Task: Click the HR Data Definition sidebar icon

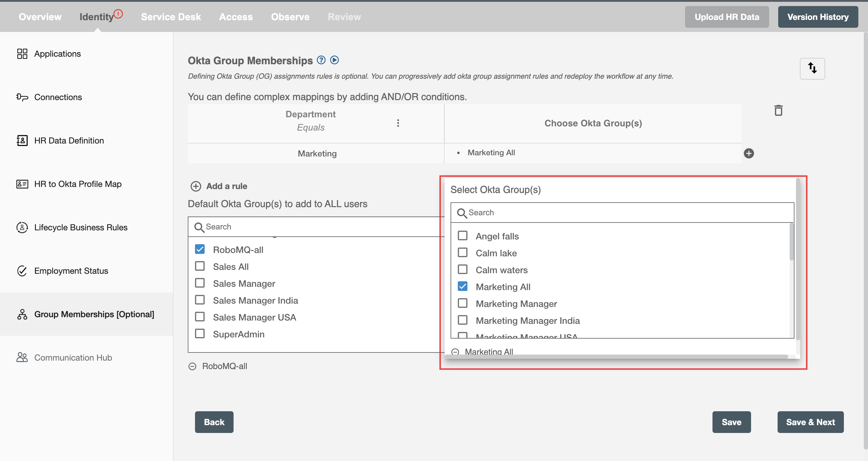Action: pyautogui.click(x=22, y=141)
